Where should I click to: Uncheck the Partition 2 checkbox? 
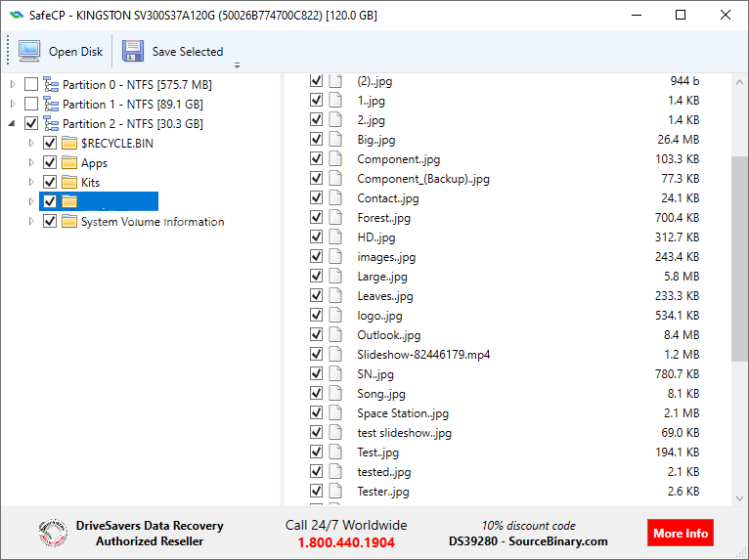31,124
